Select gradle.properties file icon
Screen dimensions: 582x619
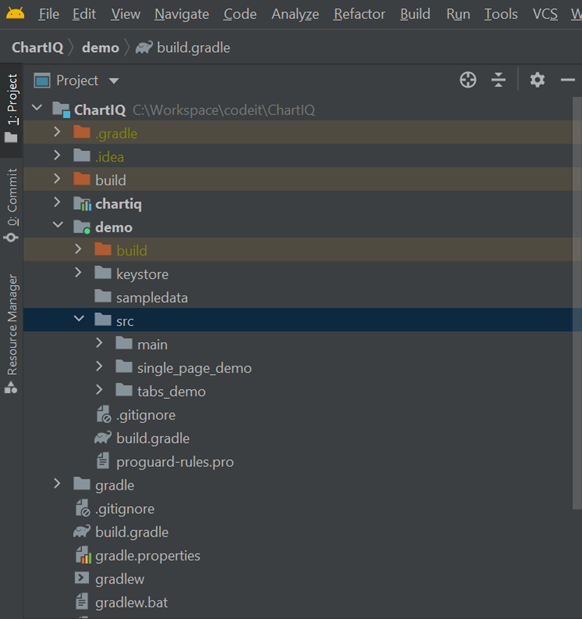pyautogui.click(x=83, y=555)
